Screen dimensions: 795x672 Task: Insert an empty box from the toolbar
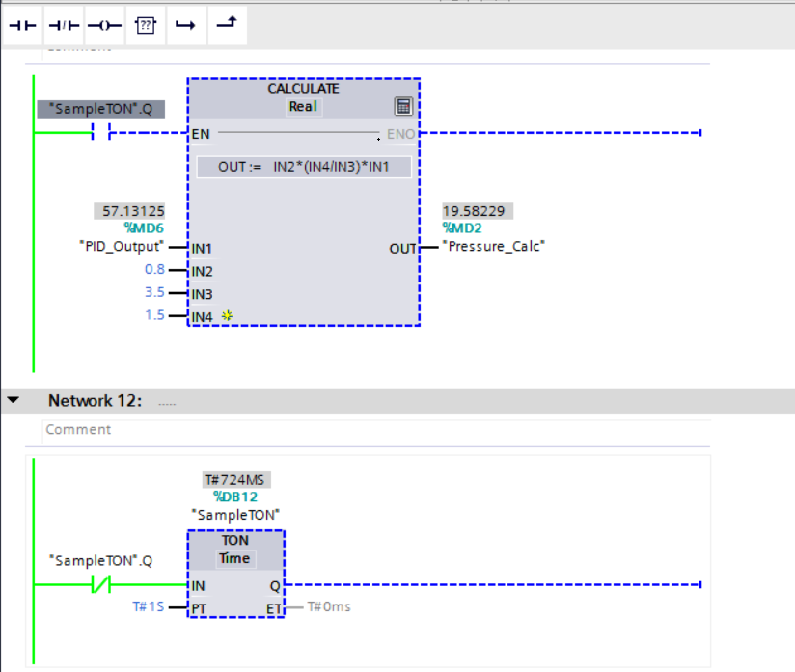click(146, 25)
